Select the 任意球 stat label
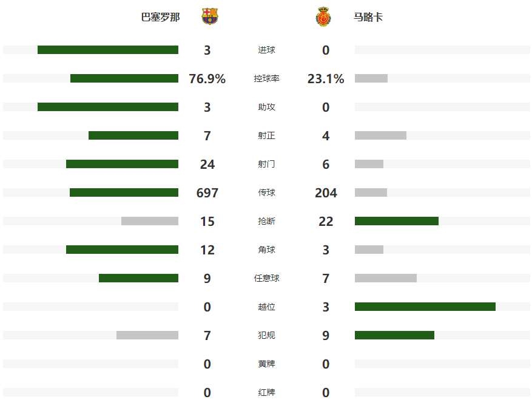Screen dimensions: 532x405 click(x=266, y=279)
